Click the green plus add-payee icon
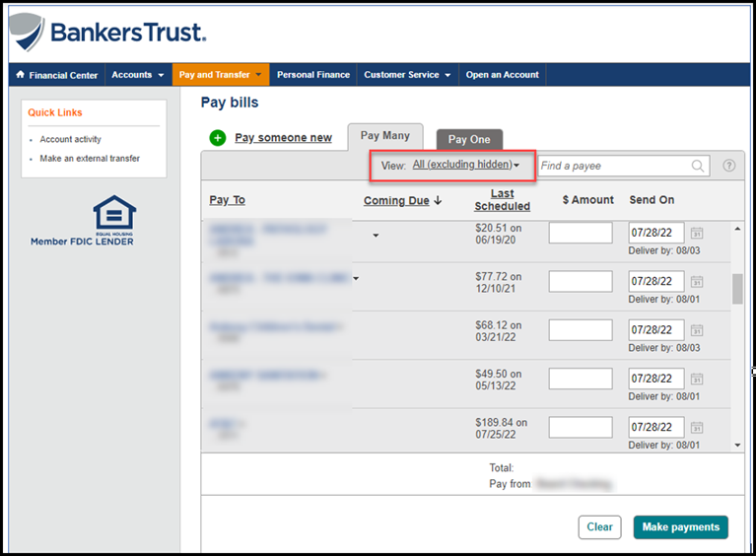 point(218,138)
